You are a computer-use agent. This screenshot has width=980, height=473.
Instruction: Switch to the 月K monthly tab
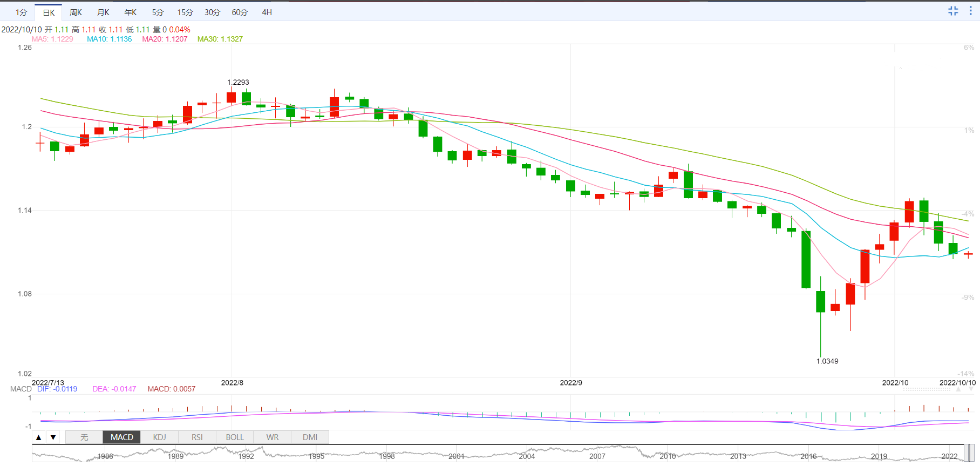tap(103, 12)
